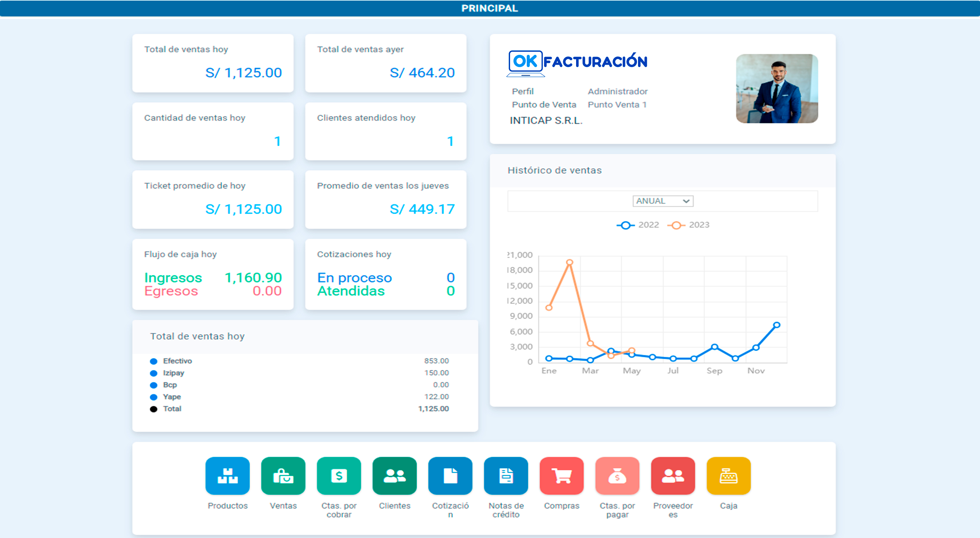Image resolution: width=980 pixels, height=538 pixels.
Task: Click the Total de ventas hoy card
Action: [213, 63]
